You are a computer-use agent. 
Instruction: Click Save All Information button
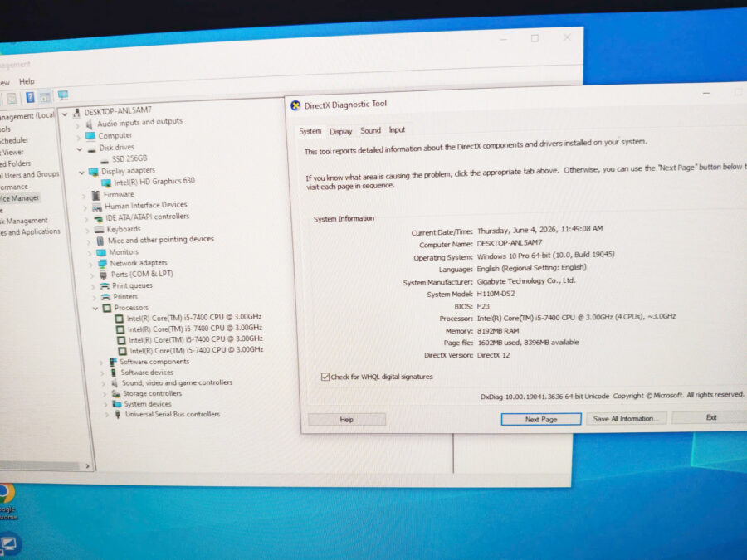(x=626, y=419)
